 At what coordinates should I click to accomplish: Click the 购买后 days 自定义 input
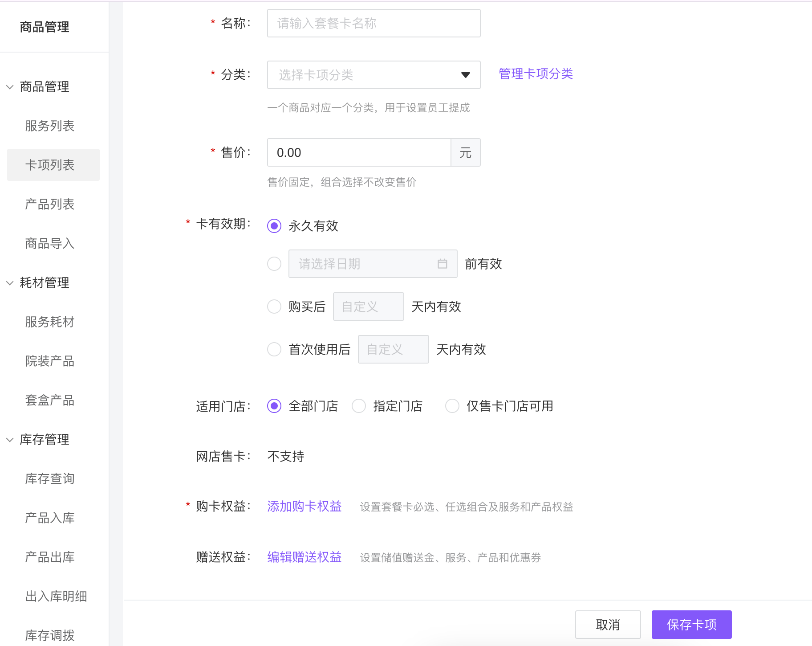(x=368, y=307)
